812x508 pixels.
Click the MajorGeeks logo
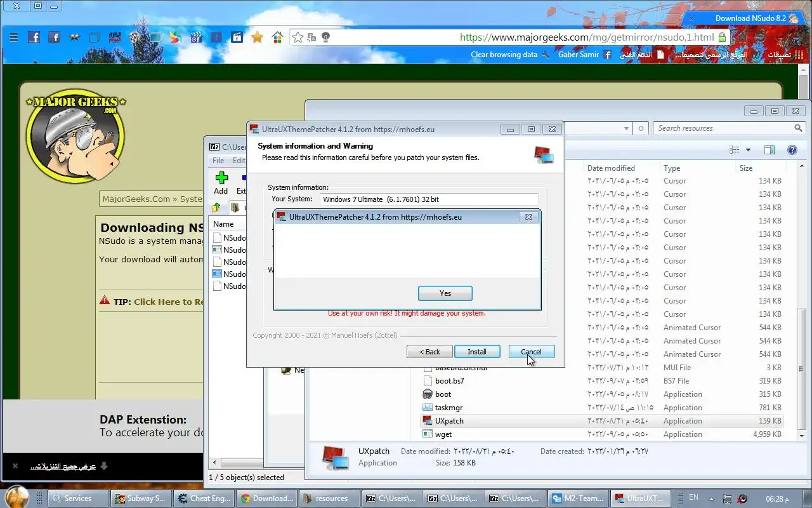click(75, 137)
